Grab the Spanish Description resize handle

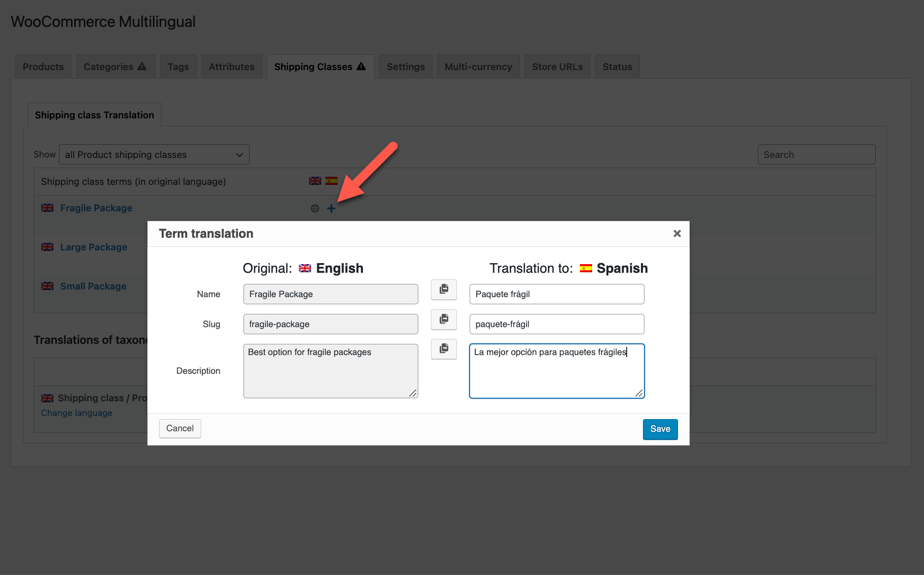pos(639,393)
